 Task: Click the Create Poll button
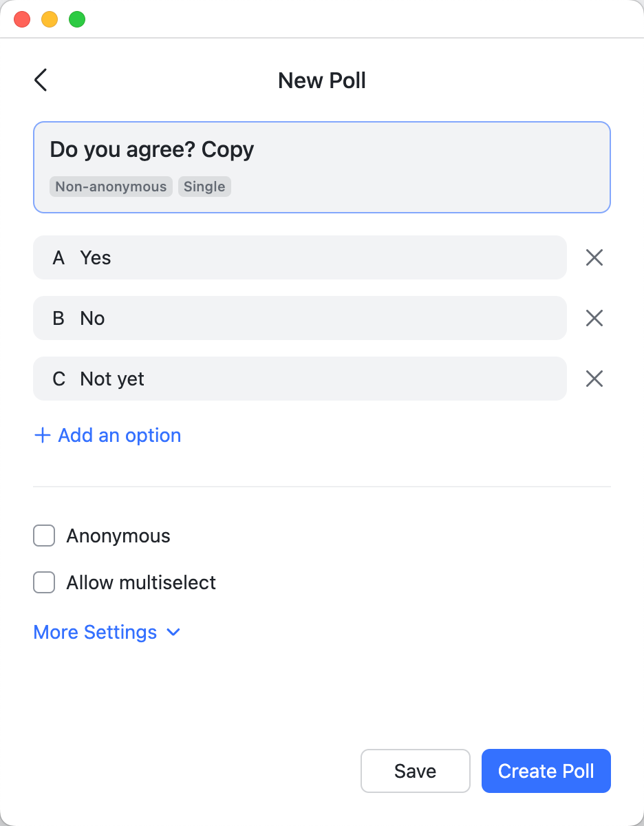coord(546,771)
